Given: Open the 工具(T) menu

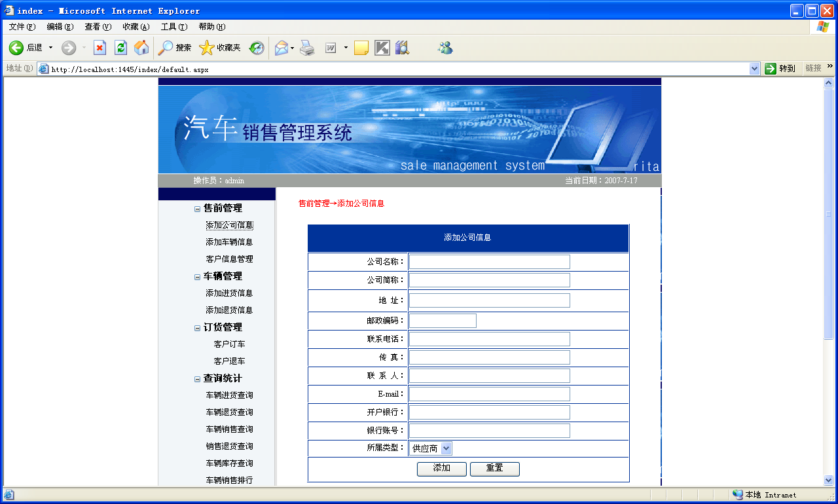Looking at the screenshot, I should pos(174,27).
